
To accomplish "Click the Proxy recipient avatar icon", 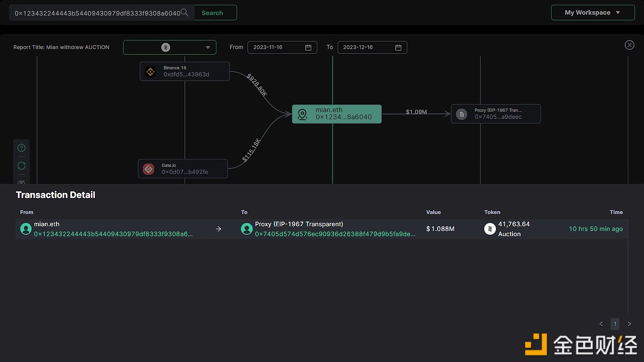I will [x=247, y=229].
